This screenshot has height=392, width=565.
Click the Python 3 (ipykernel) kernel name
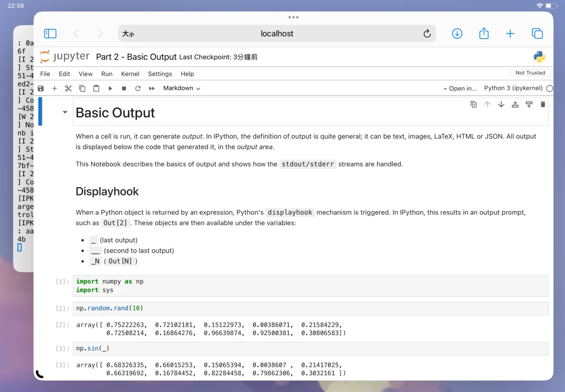click(x=513, y=88)
